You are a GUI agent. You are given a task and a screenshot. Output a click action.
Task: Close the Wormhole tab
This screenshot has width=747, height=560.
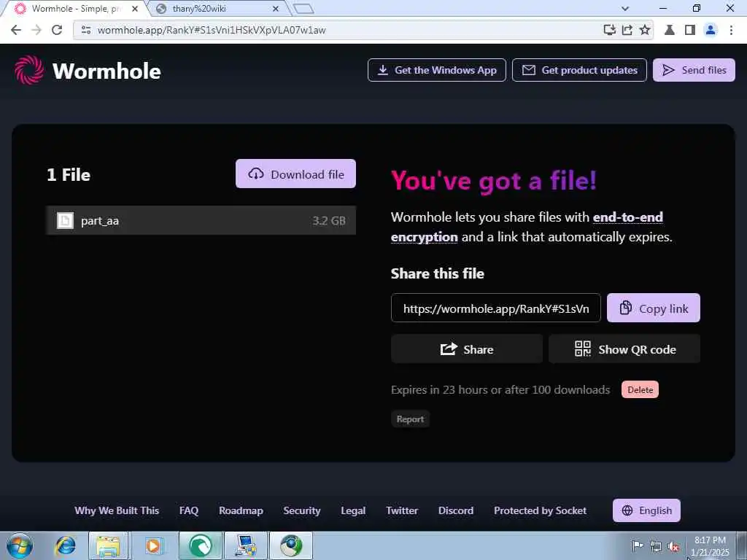(135, 9)
